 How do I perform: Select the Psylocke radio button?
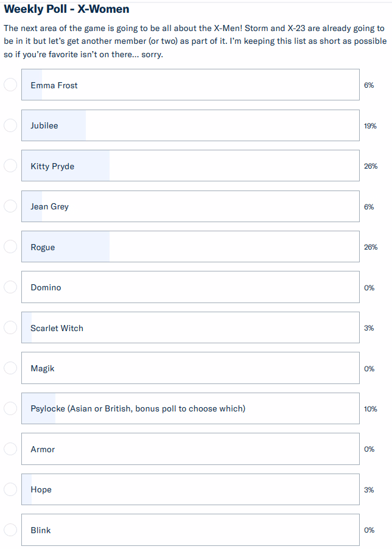pos(10,408)
